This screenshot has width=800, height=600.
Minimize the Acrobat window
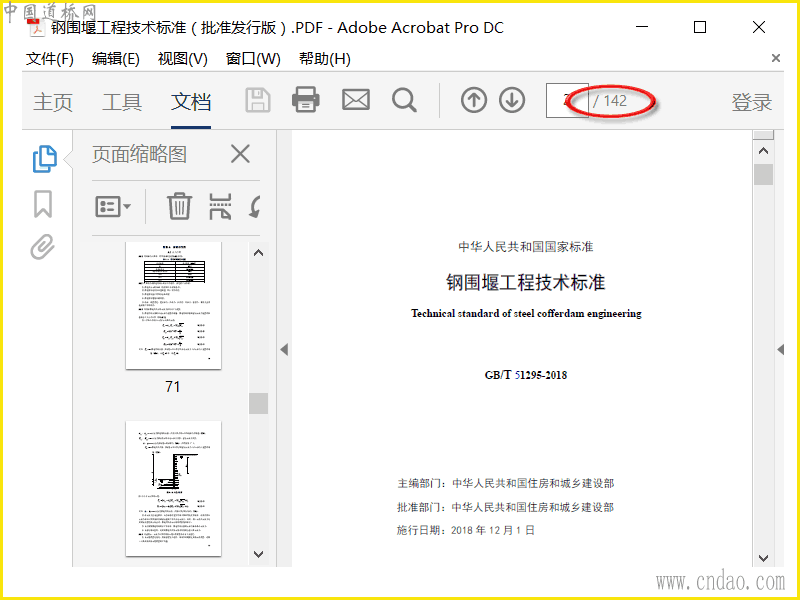click(x=642, y=27)
